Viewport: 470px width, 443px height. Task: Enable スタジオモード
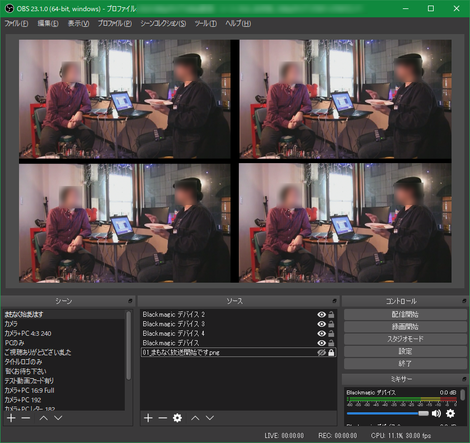(405, 339)
